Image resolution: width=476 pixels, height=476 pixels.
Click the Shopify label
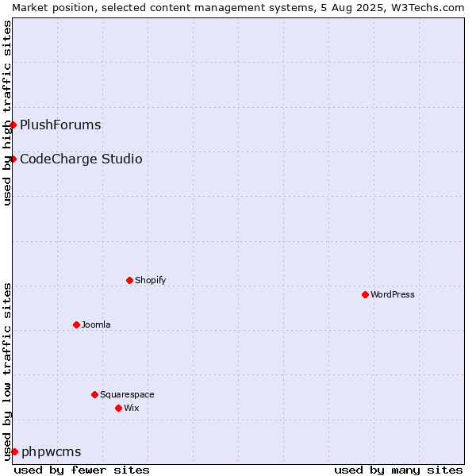[x=150, y=280]
